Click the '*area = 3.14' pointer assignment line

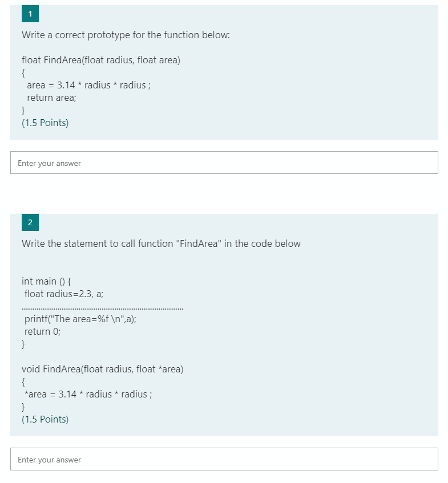pyautogui.click(x=86, y=394)
